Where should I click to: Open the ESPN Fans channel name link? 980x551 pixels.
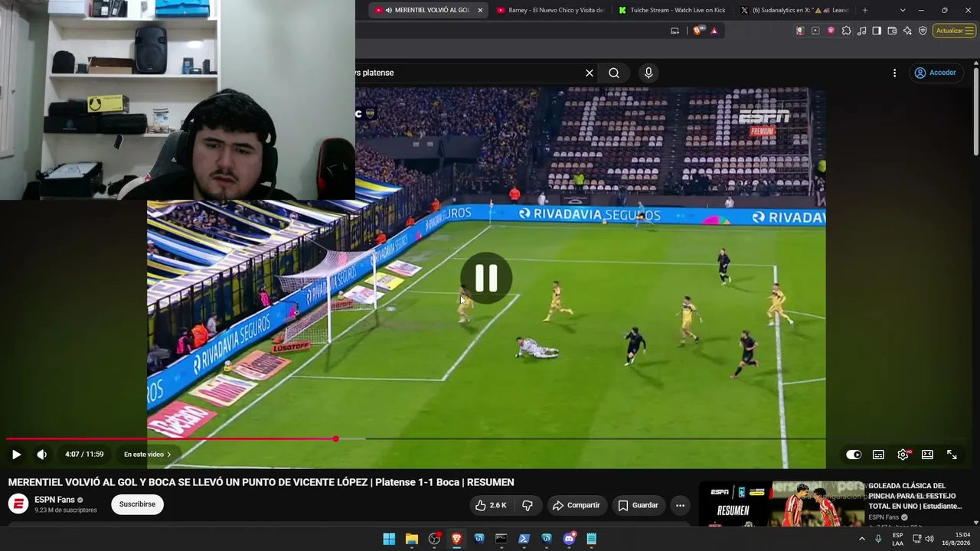(x=54, y=500)
